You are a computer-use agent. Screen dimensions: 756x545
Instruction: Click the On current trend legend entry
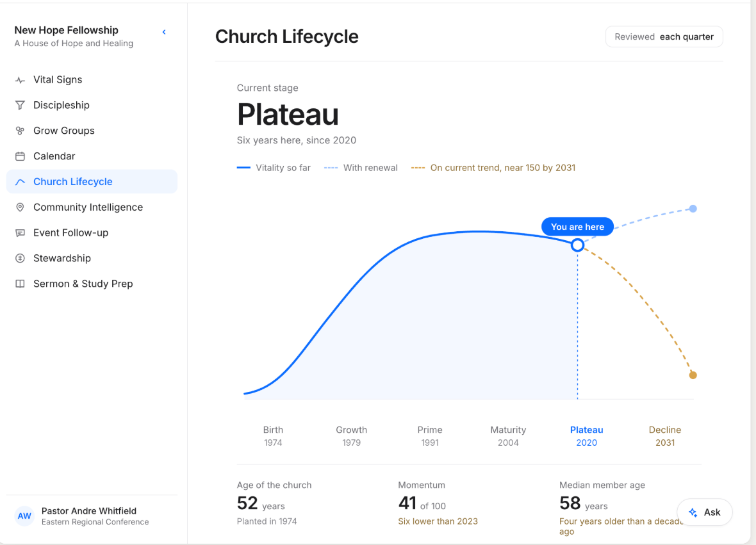coord(493,168)
